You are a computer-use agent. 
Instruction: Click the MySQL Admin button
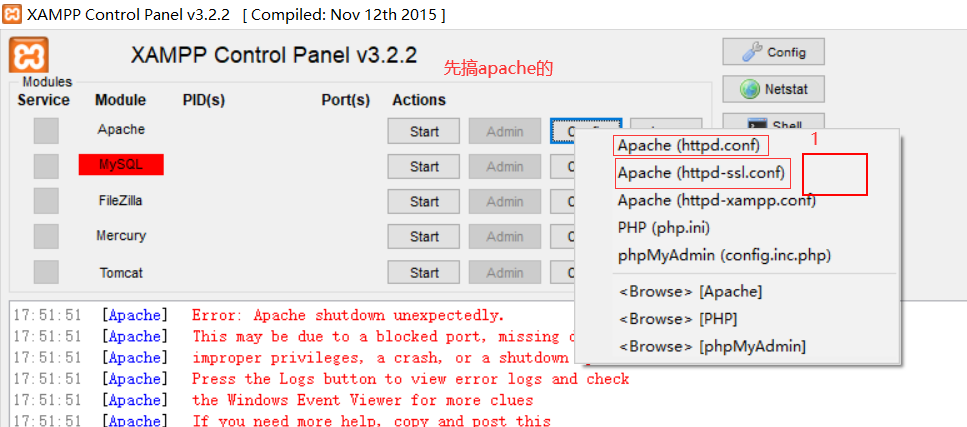(x=504, y=167)
